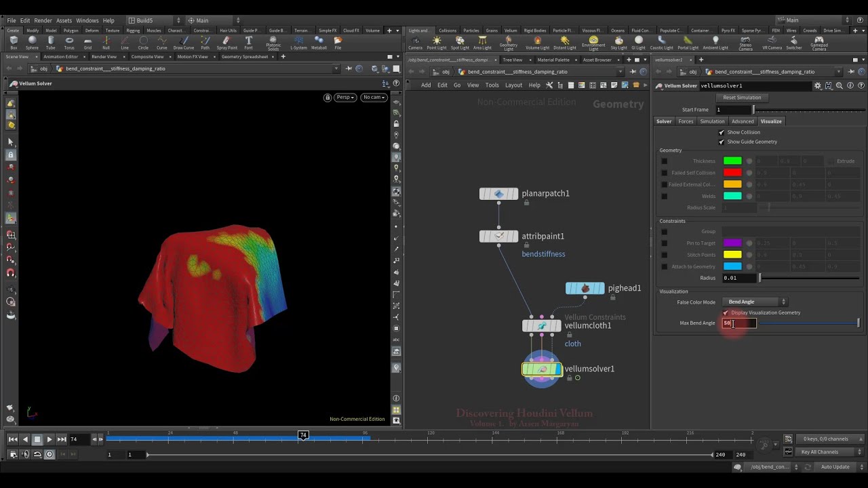Add a Point Light from the shelf
Image resolution: width=868 pixels, height=488 pixels.
[437, 43]
